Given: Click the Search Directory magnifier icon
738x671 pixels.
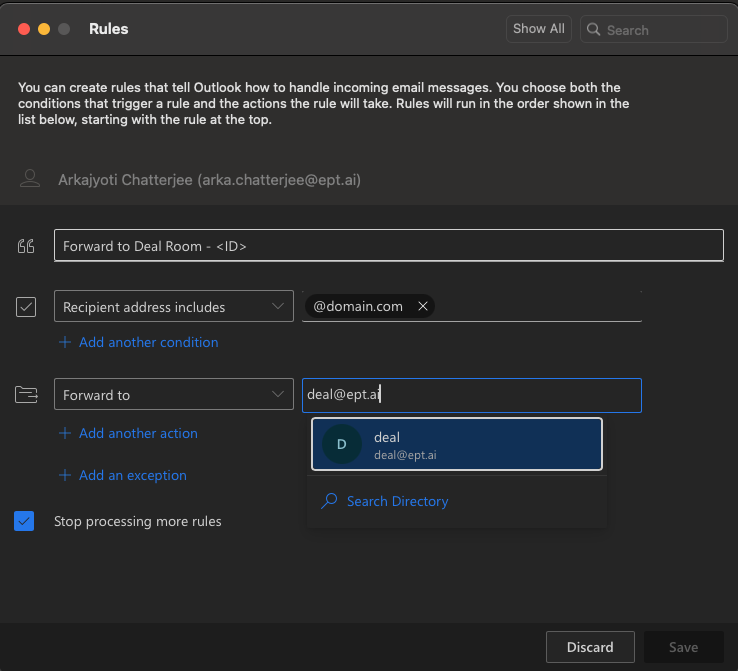Looking at the screenshot, I should pyautogui.click(x=329, y=501).
